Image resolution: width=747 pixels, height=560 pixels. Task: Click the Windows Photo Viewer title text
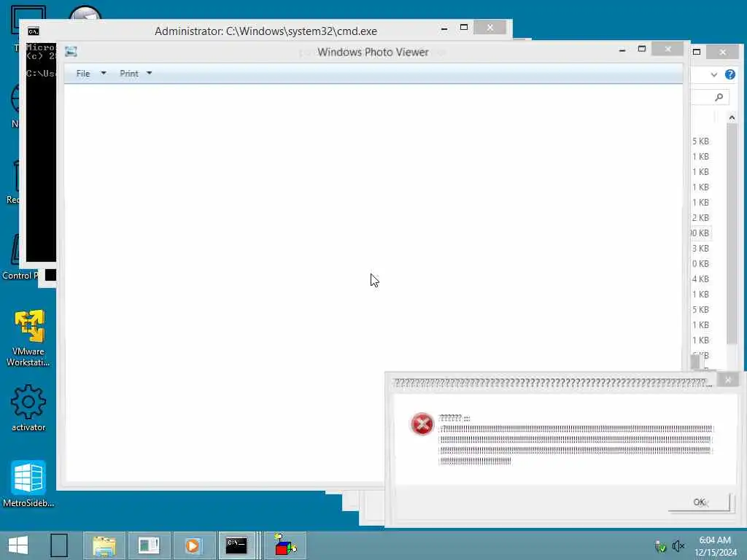click(373, 52)
